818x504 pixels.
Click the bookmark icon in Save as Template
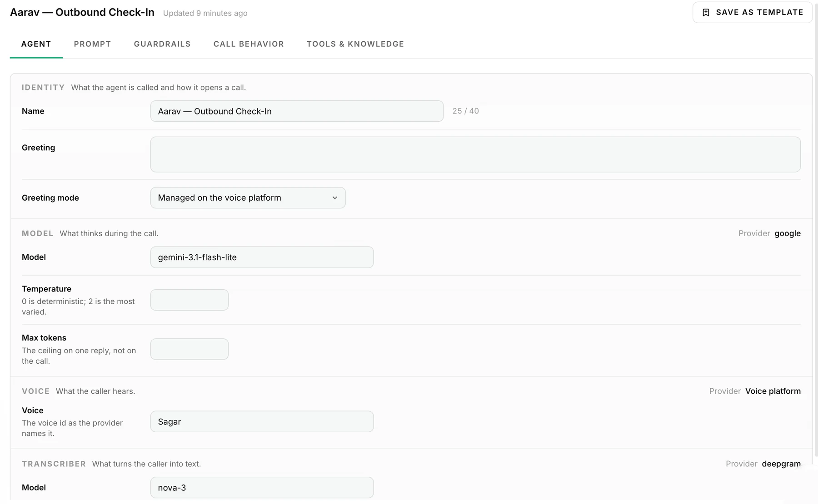pos(706,12)
